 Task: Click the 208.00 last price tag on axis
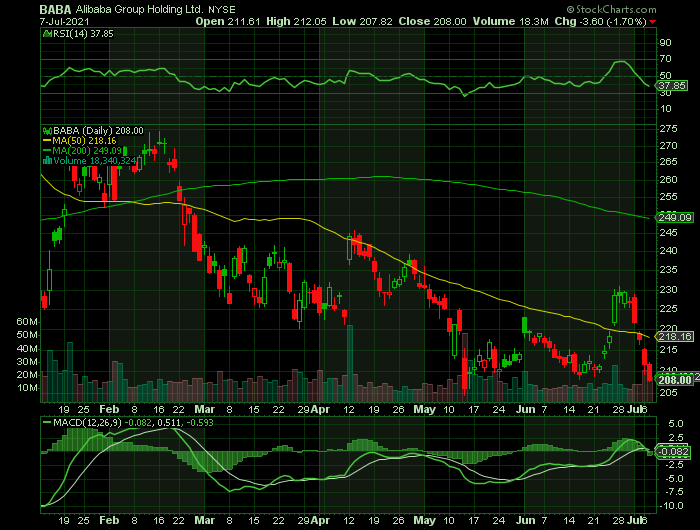(674, 380)
